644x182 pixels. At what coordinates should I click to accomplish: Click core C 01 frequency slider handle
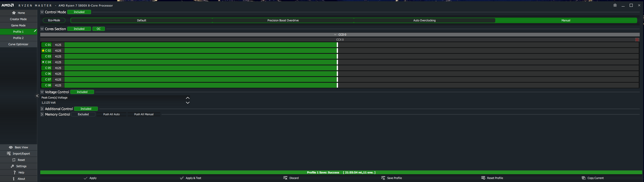click(x=337, y=45)
